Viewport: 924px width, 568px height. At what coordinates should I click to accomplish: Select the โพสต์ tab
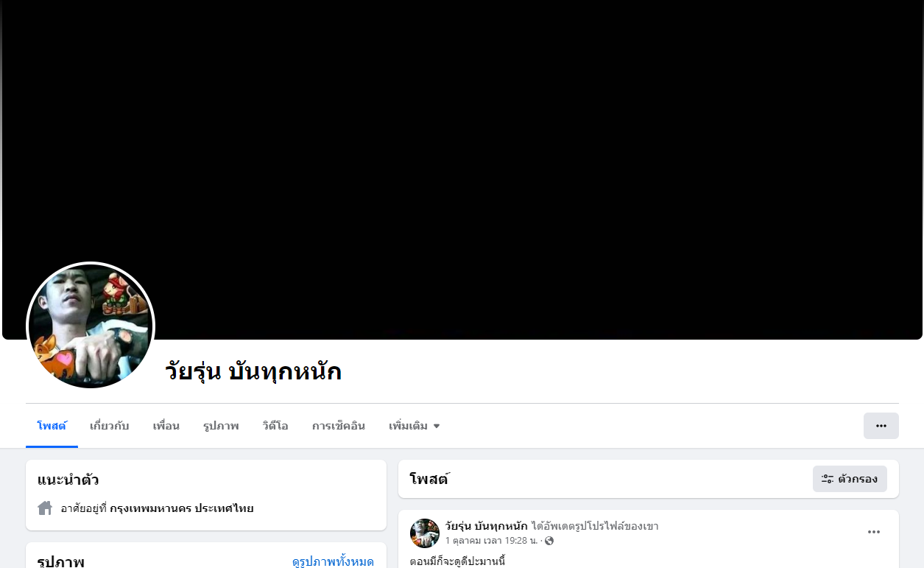[x=52, y=426]
